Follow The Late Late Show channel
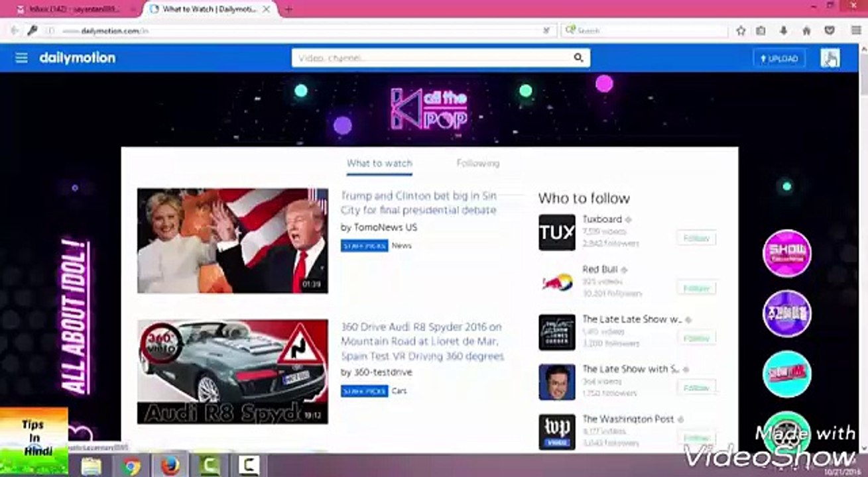This screenshot has height=477, width=868. pyautogui.click(x=696, y=338)
